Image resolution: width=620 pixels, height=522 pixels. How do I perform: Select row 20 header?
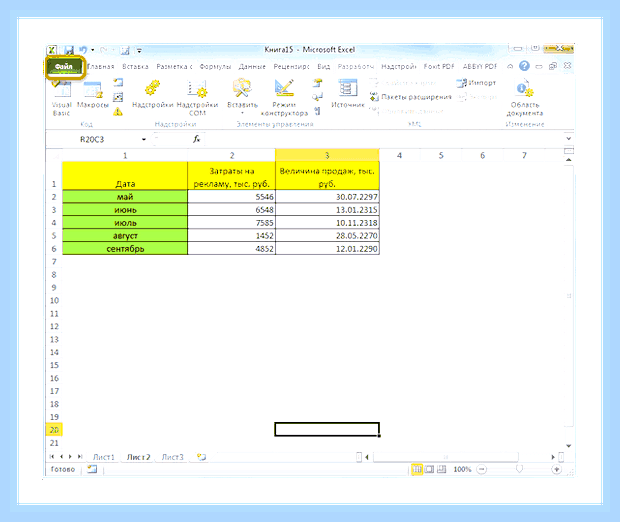(54, 430)
